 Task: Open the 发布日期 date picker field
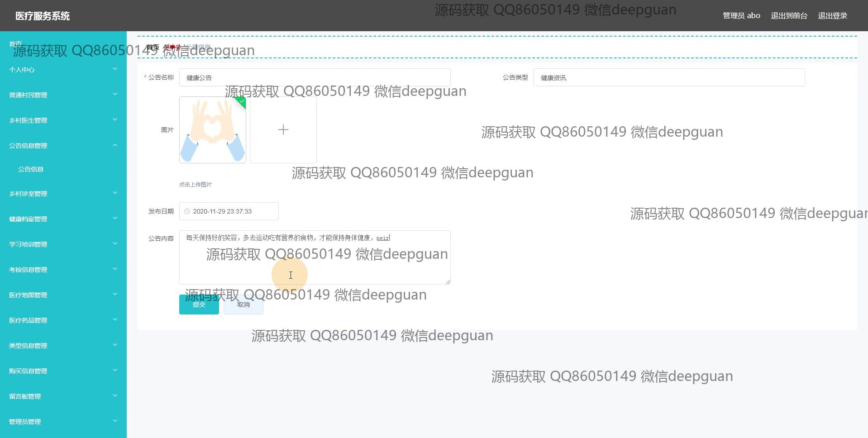(x=229, y=211)
